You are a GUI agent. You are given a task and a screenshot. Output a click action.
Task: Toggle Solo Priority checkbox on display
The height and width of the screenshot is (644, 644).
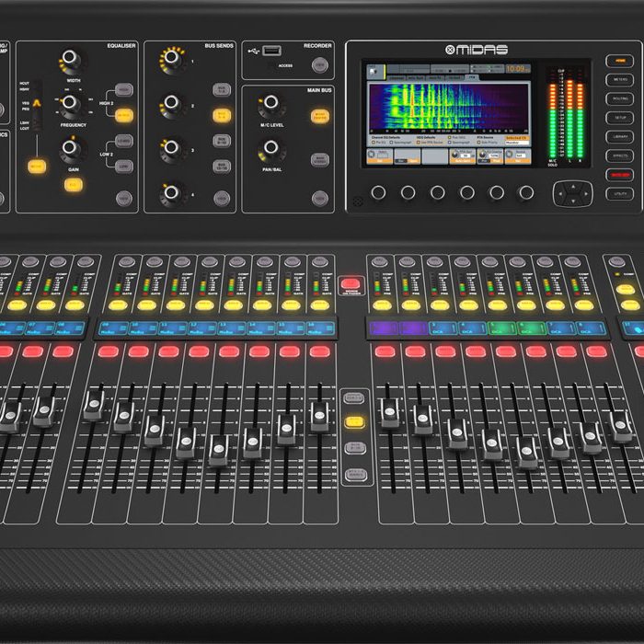(479, 143)
